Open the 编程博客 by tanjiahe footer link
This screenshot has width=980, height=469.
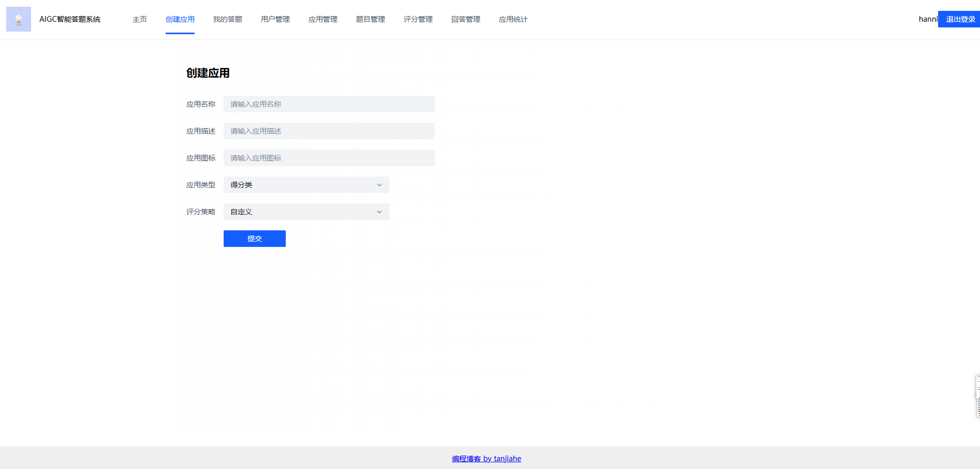click(487, 459)
